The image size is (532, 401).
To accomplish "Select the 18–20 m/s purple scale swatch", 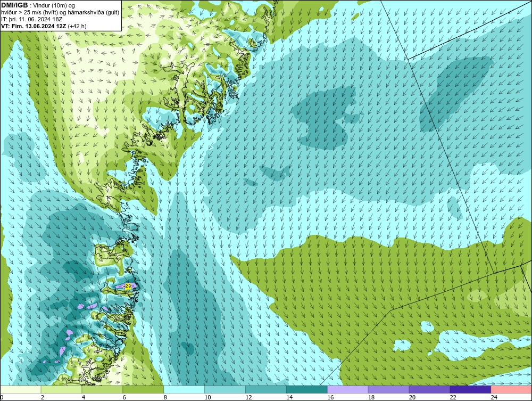I will pos(388,389).
